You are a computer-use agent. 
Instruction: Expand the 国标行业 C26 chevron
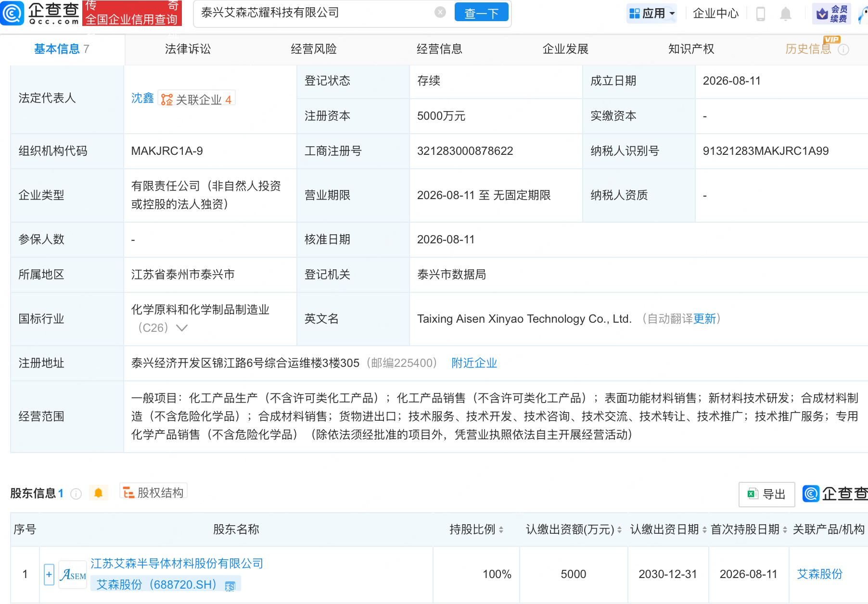coord(181,328)
